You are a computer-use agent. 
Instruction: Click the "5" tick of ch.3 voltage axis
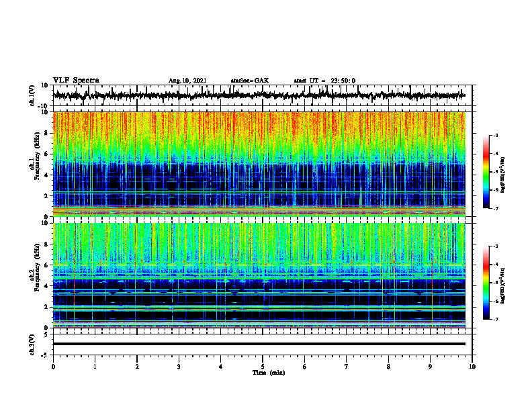click(46, 334)
